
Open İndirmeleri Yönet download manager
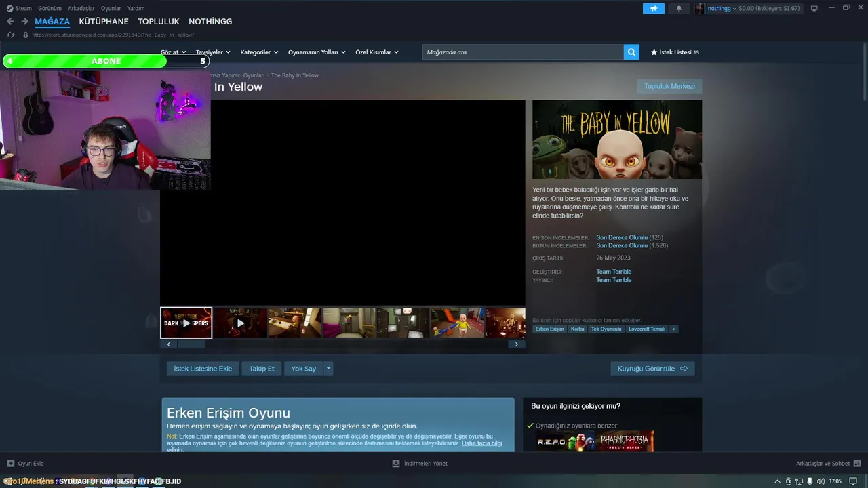coord(420,464)
